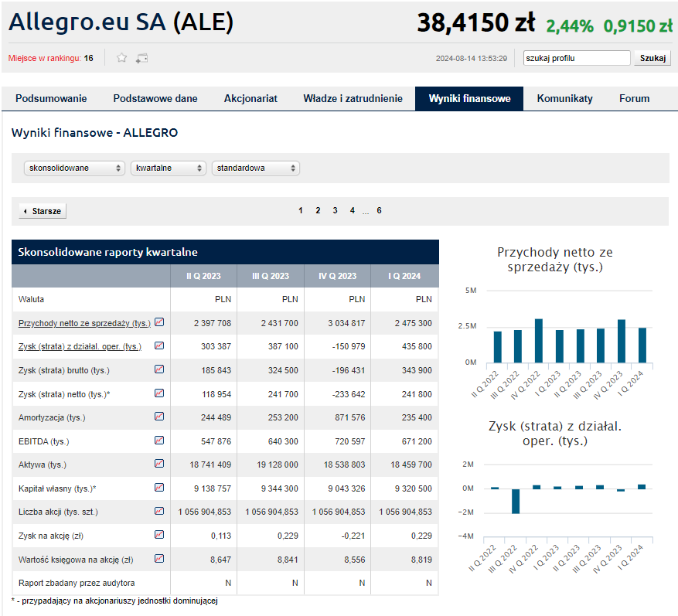678x616 pixels.
Task: Click earnings per share value -0,221
Action: coord(353,536)
